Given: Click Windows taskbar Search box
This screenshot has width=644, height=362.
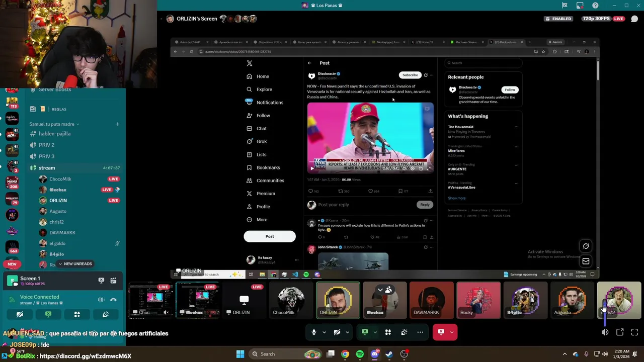Looking at the screenshot, I should (x=285, y=354).
